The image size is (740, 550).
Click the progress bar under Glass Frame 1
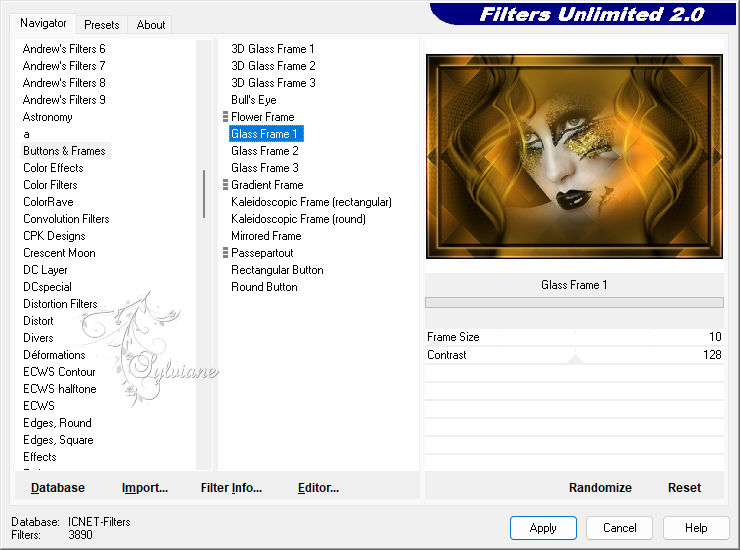point(574,302)
